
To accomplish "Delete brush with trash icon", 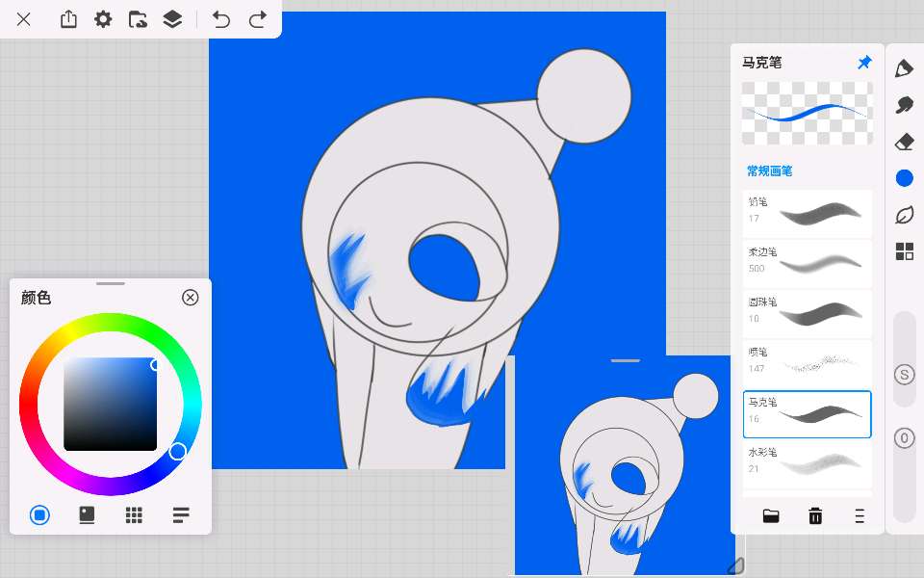I will (x=815, y=516).
